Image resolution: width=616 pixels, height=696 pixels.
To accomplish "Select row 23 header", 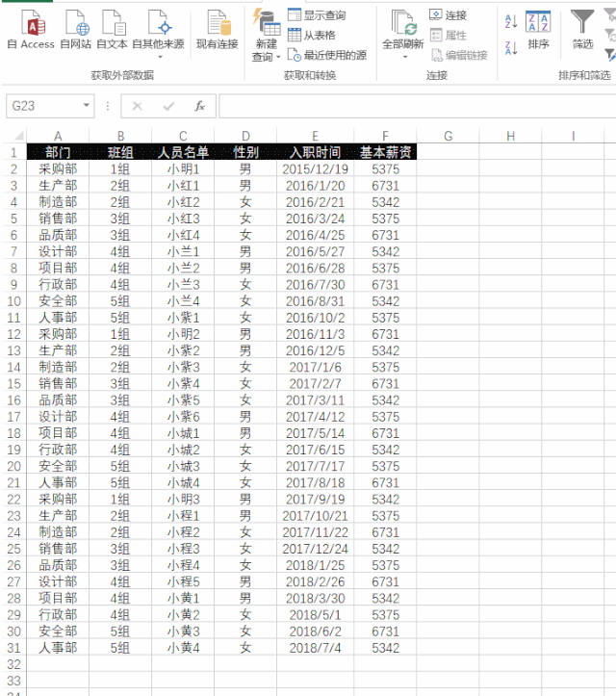I will point(13,516).
